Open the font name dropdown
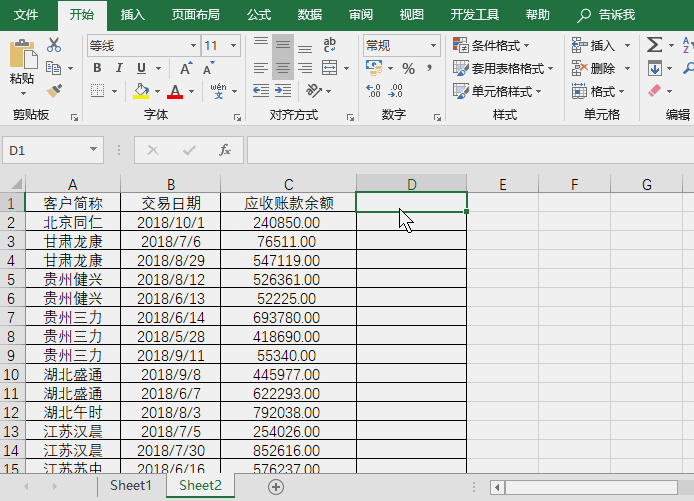Image resolution: width=694 pixels, height=501 pixels. (x=192, y=46)
